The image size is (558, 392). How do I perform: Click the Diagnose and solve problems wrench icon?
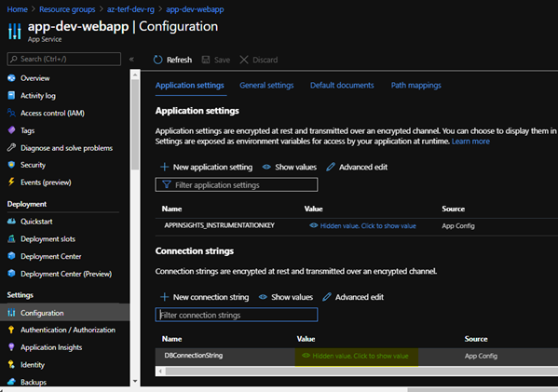point(11,147)
